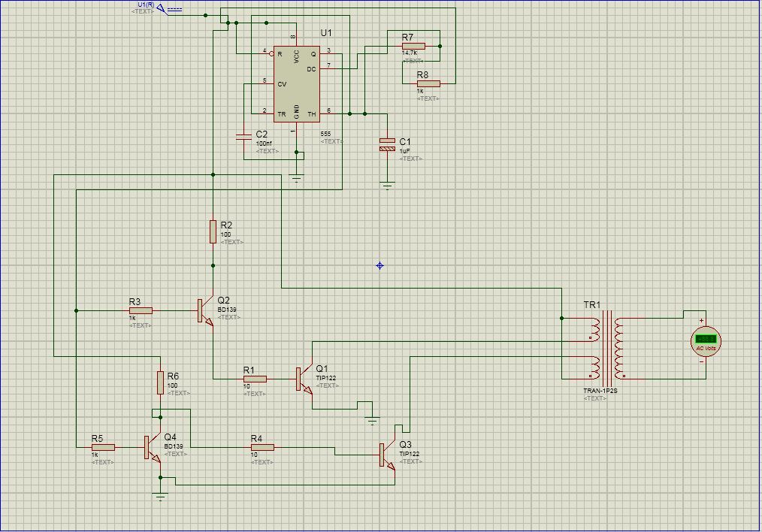Click the 555 part value text
This screenshot has height=532, width=762.
325,134
